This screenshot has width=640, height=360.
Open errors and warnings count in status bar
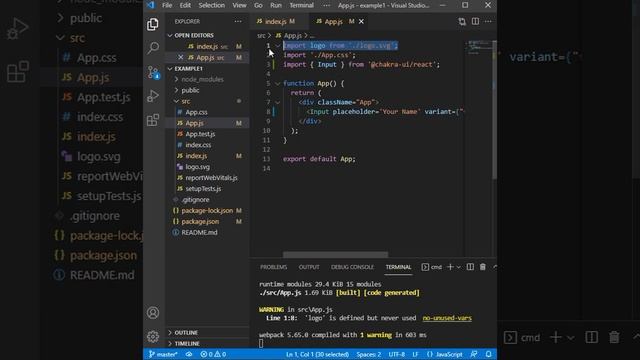(x=213, y=354)
